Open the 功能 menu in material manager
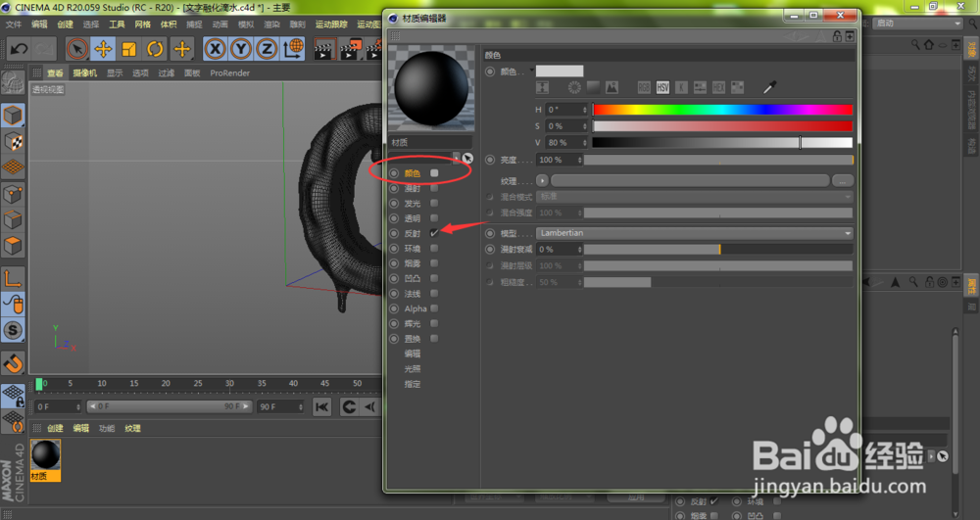 [x=107, y=428]
